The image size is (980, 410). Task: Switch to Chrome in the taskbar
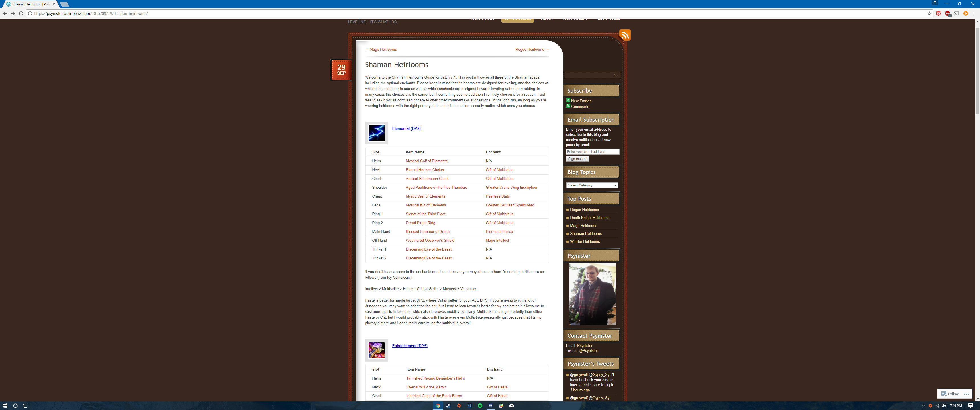438,405
